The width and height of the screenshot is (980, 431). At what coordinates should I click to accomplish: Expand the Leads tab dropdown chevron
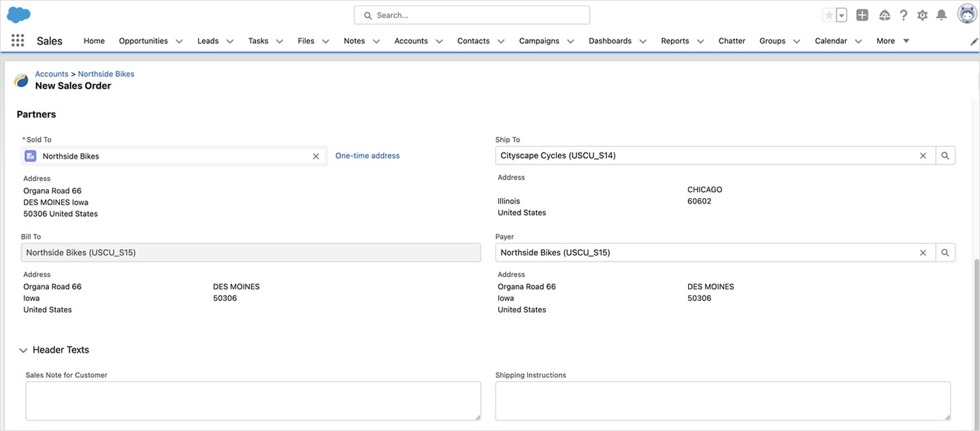(x=230, y=42)
